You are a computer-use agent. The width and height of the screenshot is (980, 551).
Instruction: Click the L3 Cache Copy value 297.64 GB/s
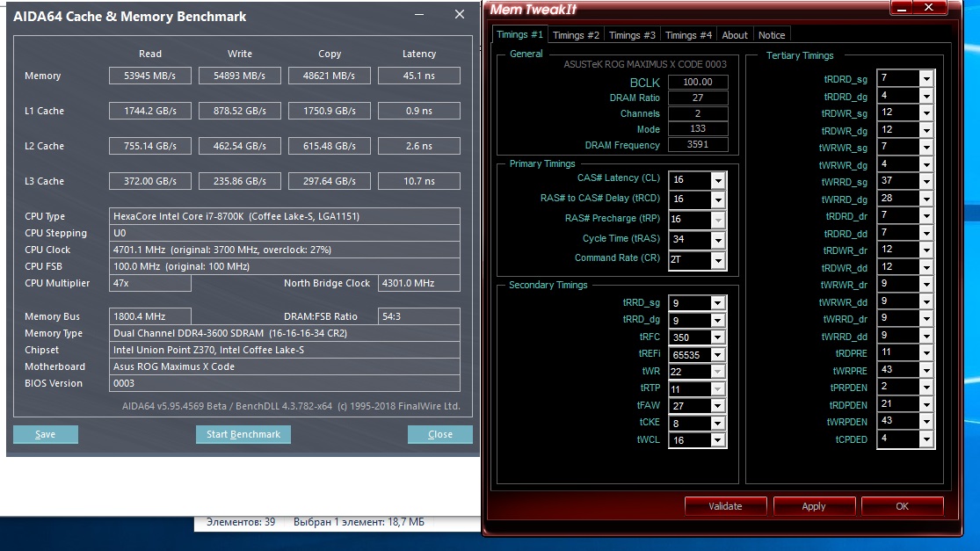click(x=330, y=180)
